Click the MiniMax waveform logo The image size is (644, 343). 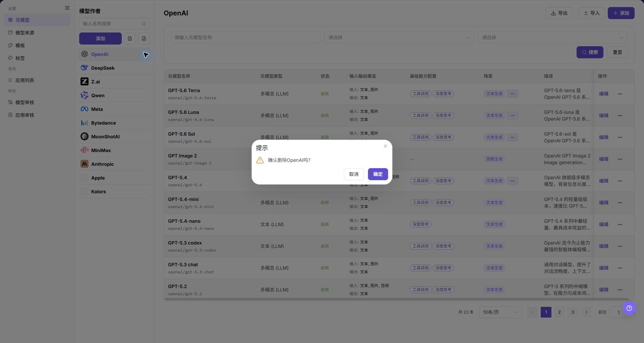tap(85, 150)
